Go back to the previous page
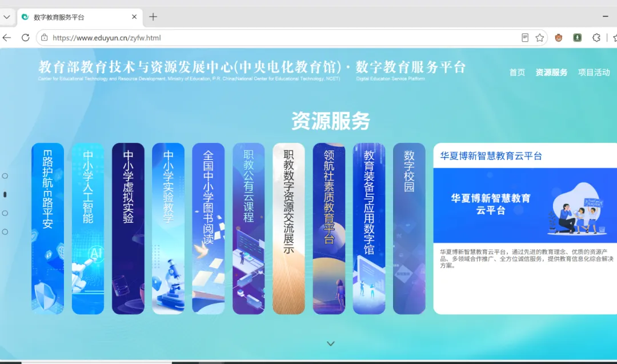The width and height of the screenshot is (617, 364). click(x=7, y=38)
